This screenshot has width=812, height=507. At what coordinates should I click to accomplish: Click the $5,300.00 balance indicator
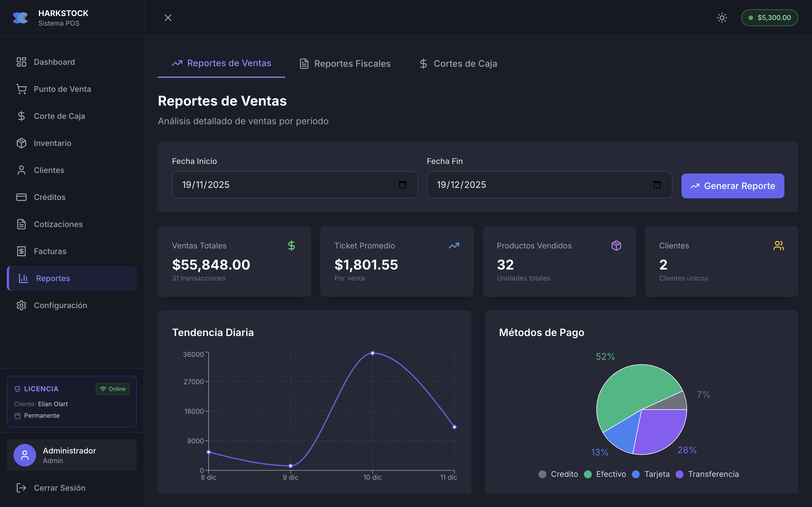coord(769,17)
